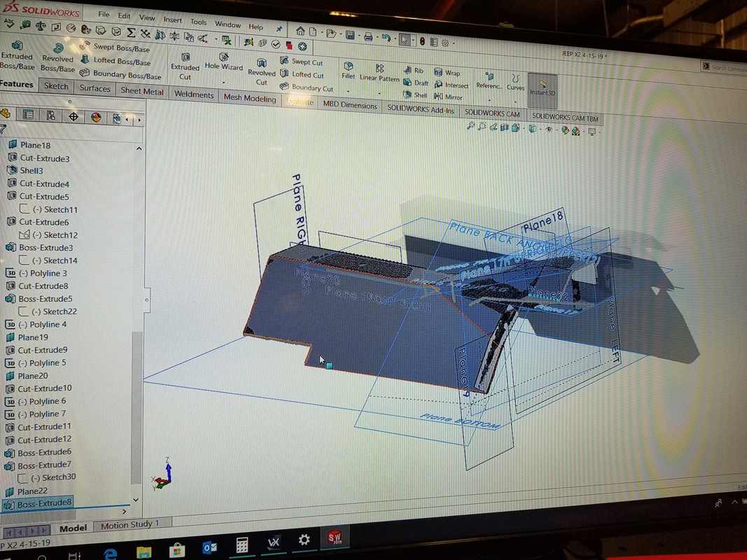Select the Swept Boss/Base feature

[115, 47]
